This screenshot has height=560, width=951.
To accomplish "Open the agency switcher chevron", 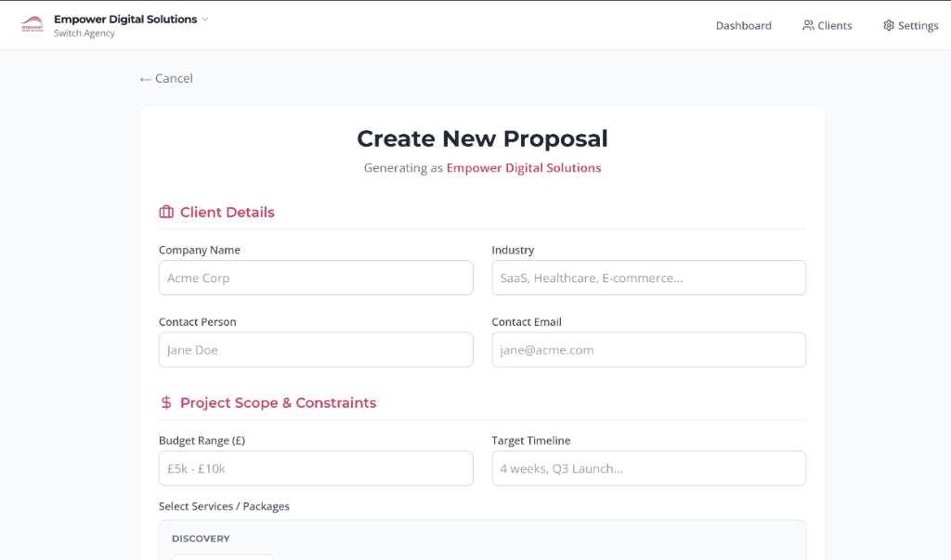I will [x=205, y=19].
